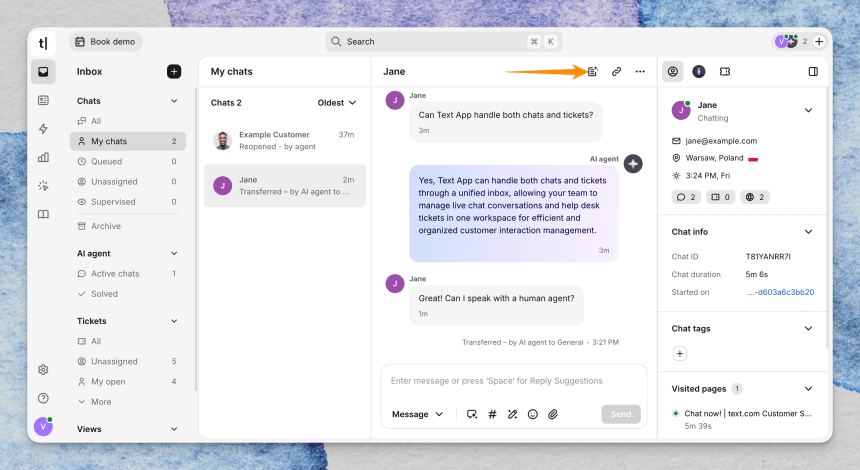
Task: Click the chat summary icon in Jane header
Action: pyautogui.click(x=592, y=71)
